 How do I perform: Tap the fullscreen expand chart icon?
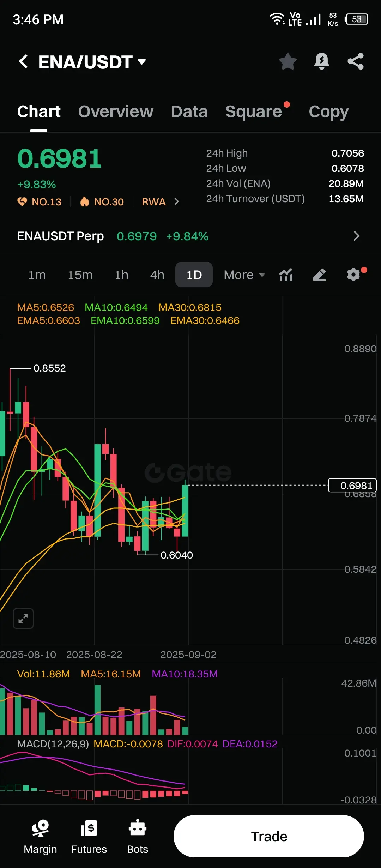coord(23,619)
